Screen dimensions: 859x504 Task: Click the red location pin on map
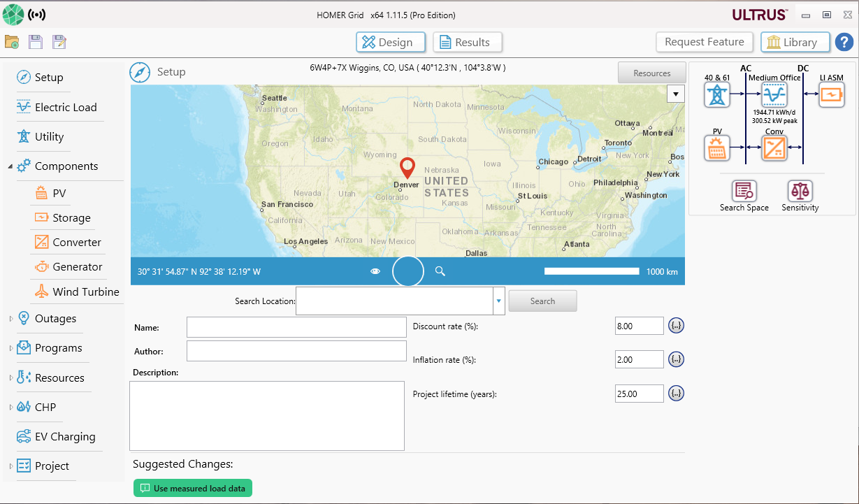click(407, 168)
